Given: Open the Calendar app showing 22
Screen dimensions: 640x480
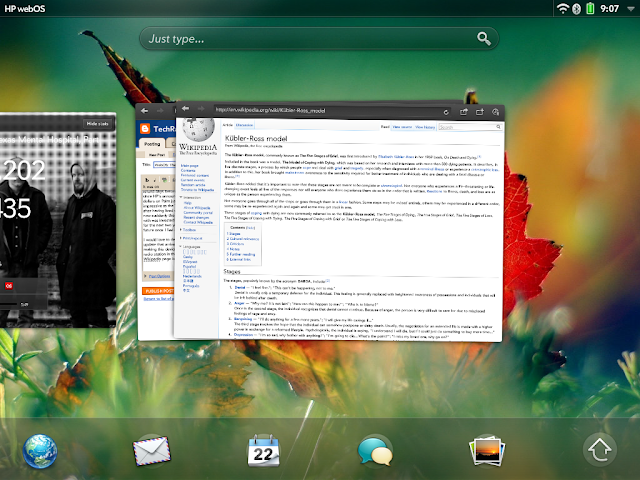Looking at the screenshot, I should (x=263, y=451).
